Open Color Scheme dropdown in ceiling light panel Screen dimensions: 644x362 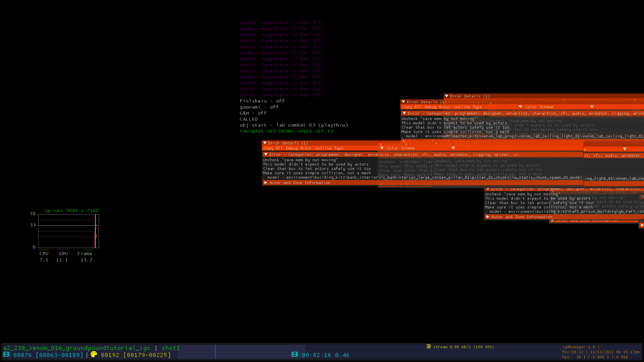pos(592,107)
